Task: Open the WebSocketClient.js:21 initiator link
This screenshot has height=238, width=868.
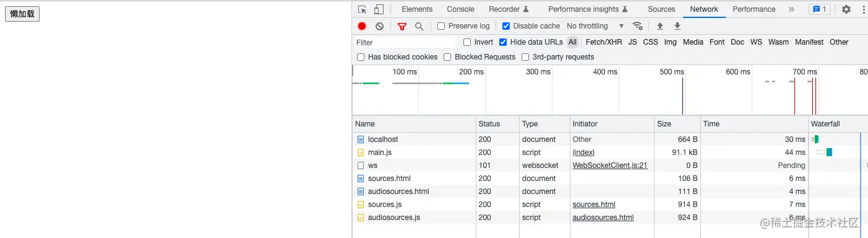Action: [x=610, y=165]
